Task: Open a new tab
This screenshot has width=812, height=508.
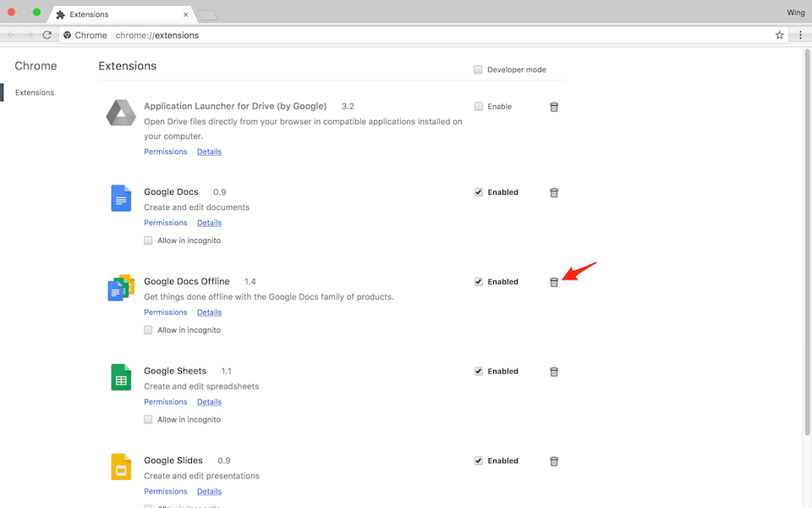Action: [207, 15]
